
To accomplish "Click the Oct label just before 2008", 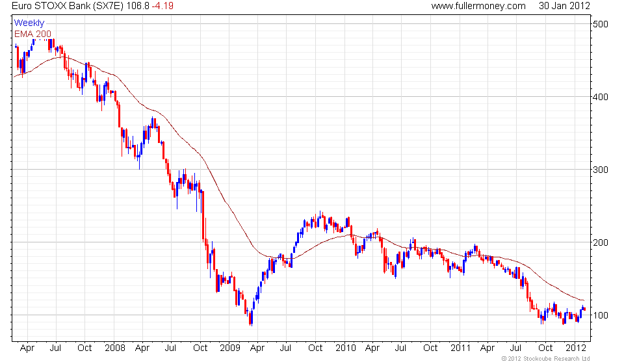I will pos(84,348).
